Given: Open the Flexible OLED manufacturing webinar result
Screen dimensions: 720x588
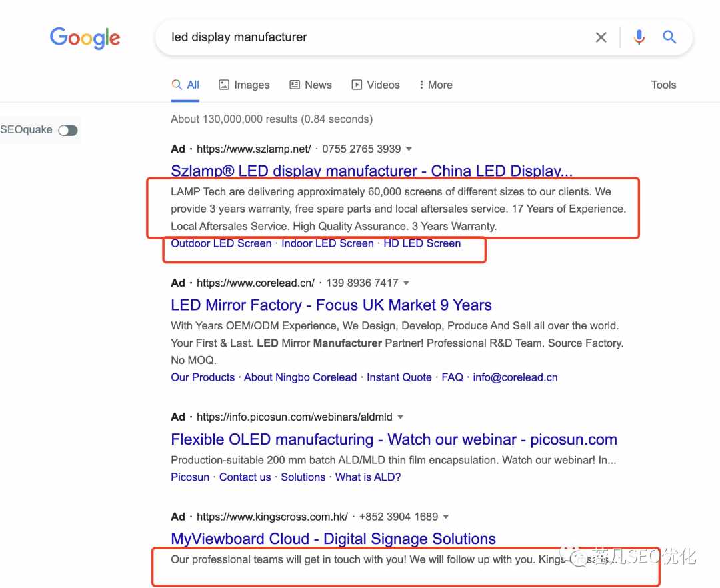Looking at the screenshot, I should click(394, 439).
